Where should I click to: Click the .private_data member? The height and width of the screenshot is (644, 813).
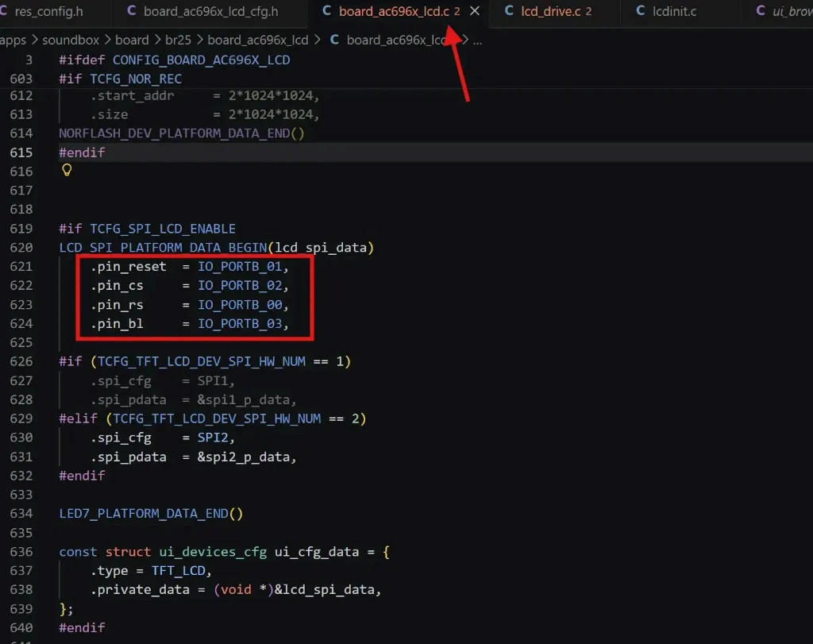(x=140, y=590)
